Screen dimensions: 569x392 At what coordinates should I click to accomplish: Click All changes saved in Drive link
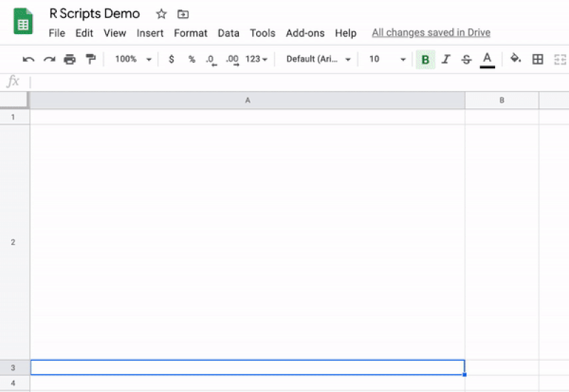point(431,33)
